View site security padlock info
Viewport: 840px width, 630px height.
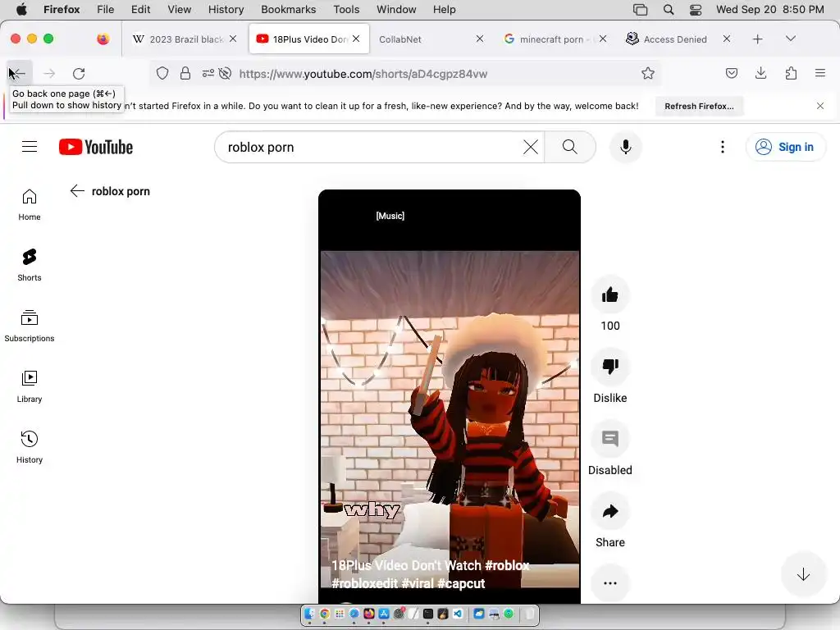coord(185,73)
